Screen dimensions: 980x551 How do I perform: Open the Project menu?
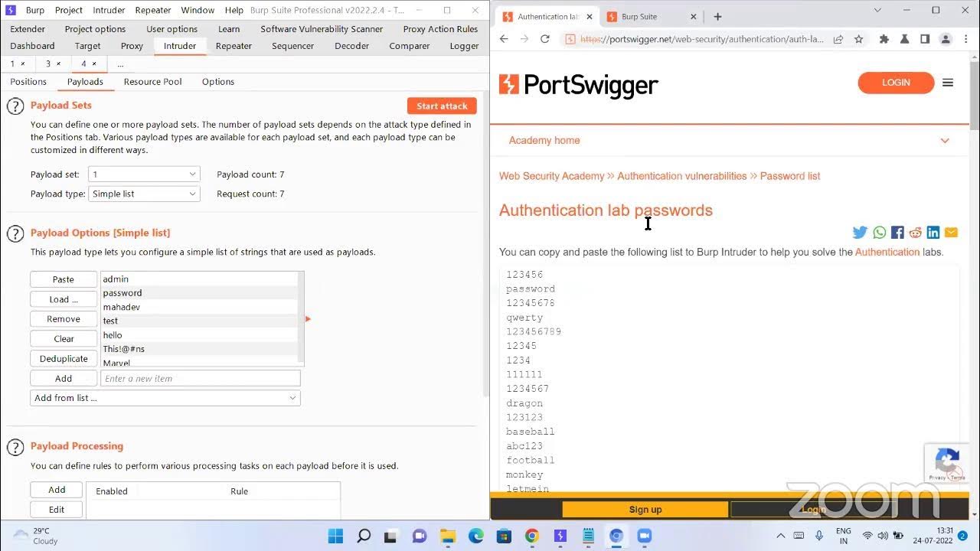[x=69, y=10]
